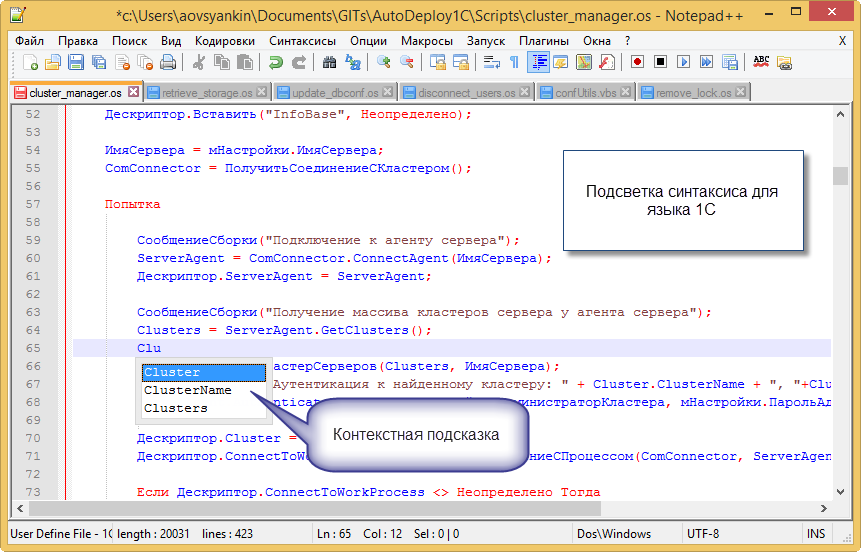Viewport: 861px width, 552px height.
Task: Open the Кодировки menu
Action: (226, 41)
